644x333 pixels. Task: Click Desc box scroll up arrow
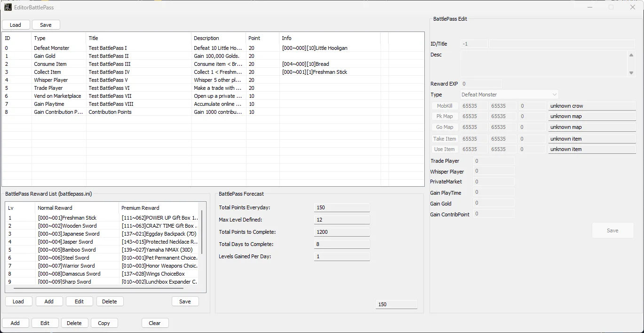click(631, 55)
